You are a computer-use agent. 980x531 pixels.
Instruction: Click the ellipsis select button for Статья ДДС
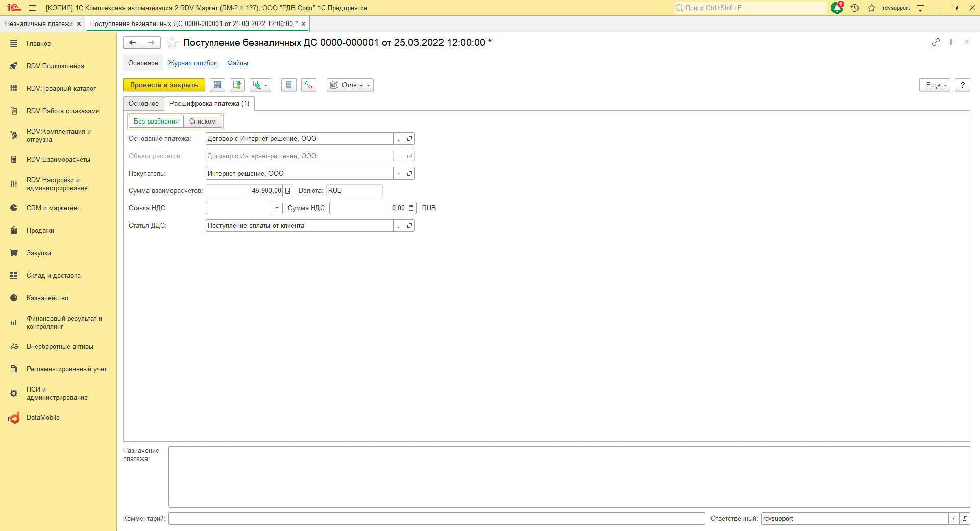(399, 226)
